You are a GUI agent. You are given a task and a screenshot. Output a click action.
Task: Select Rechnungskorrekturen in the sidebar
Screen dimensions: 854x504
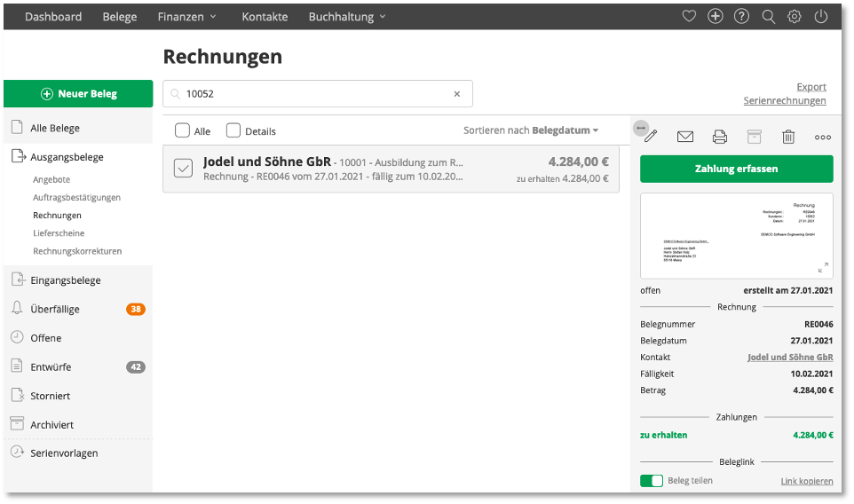[77, 251]
